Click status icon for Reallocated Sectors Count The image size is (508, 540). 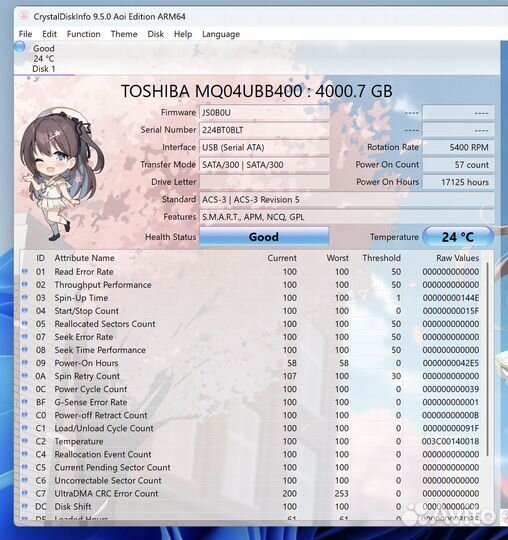click(24, 324)
